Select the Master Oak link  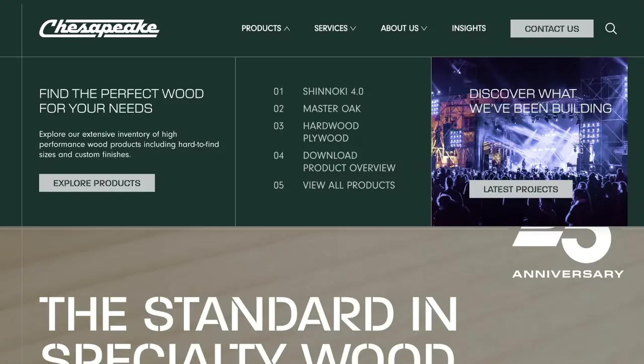[x=332, y=109]
